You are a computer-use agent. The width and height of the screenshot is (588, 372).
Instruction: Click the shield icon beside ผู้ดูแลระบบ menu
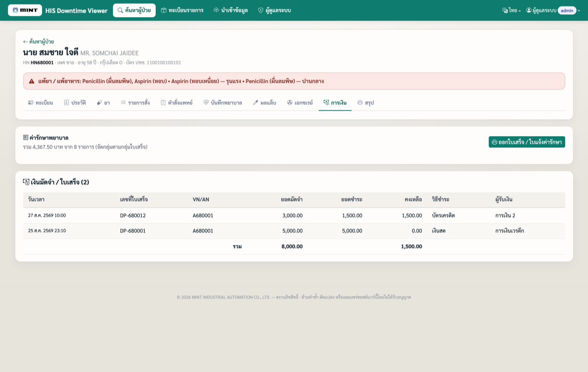pyautogui.click(x=261, y=10)
